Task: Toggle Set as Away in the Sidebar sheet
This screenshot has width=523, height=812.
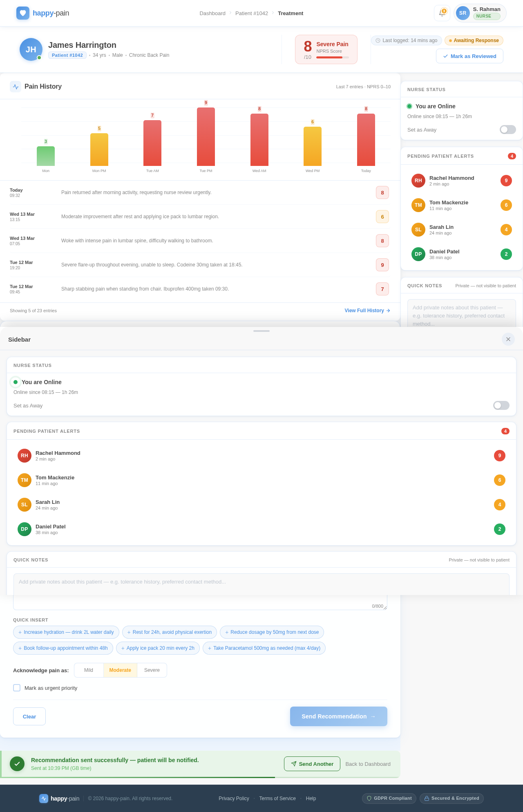Action: [x=501, y=405]
